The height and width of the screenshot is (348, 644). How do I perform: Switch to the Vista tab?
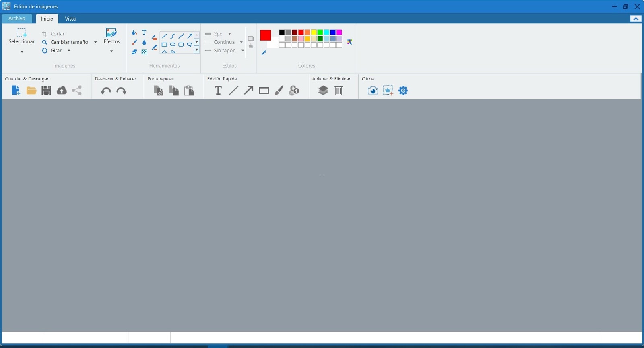(x=70, y=19)
